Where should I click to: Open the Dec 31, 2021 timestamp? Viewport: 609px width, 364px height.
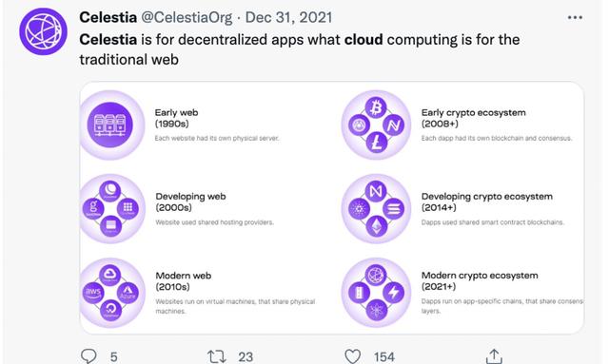(x=288, y=17)
